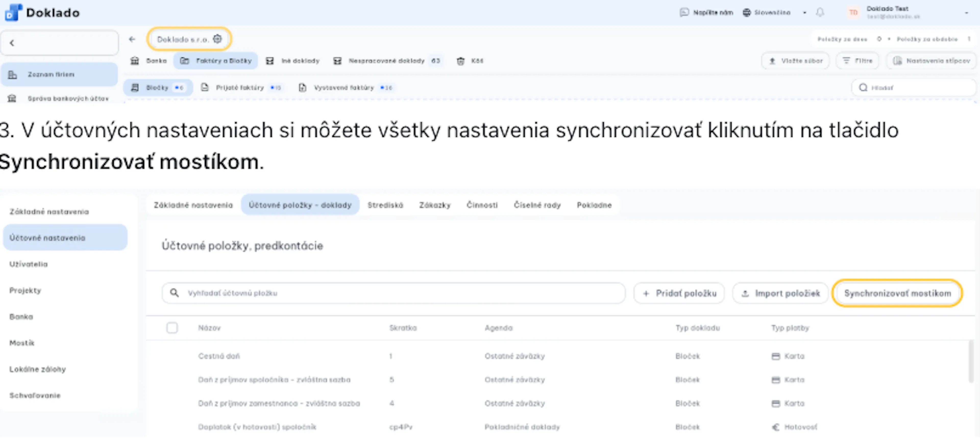Image resolution: width=980 pixels, height=438 pixels.
Task: Click the Nespracované doklady icon
Action: pos(337,61)
